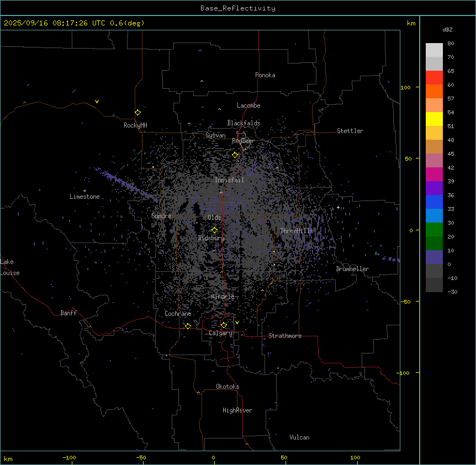
Task: Click the yellow V marker northwest of RockyMH
Action: [97, 102]
